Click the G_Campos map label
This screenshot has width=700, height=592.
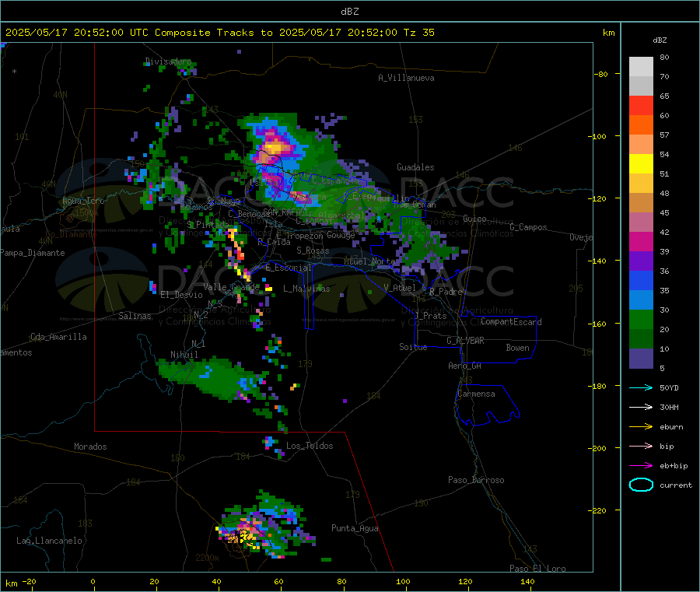tap(528, 227)
